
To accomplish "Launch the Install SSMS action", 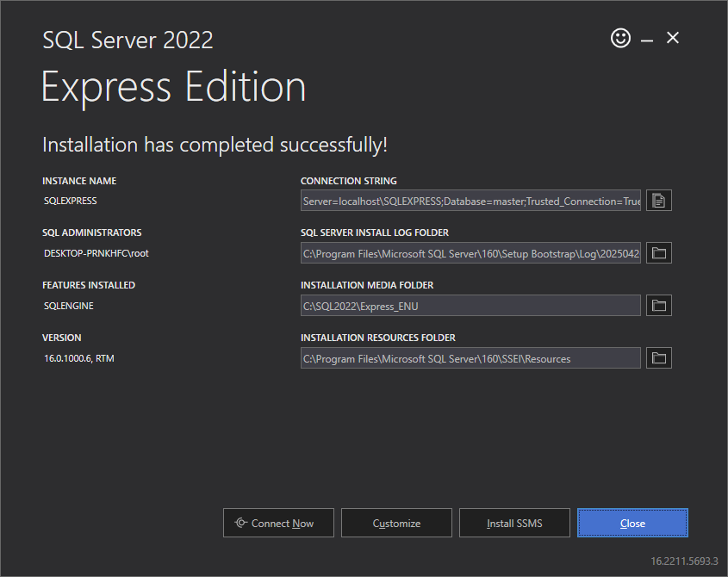I will pyautogui.click(x=514, y=523).
